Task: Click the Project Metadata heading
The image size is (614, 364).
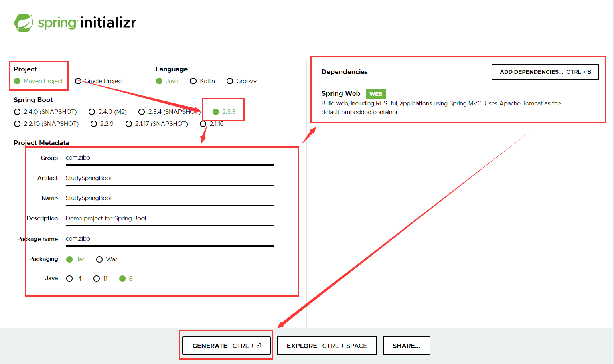Action: pyautogui.click(x=41, y=143)
